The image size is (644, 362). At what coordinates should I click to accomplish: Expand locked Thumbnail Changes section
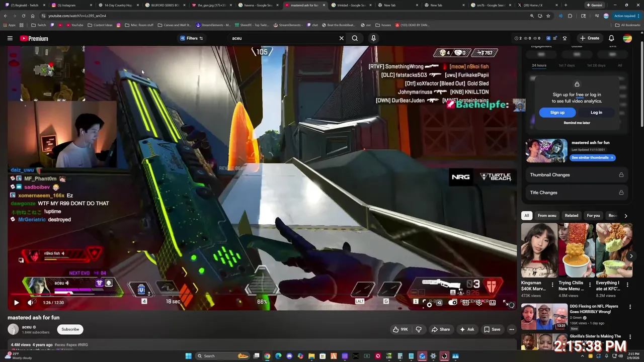(x=577, y=175)
